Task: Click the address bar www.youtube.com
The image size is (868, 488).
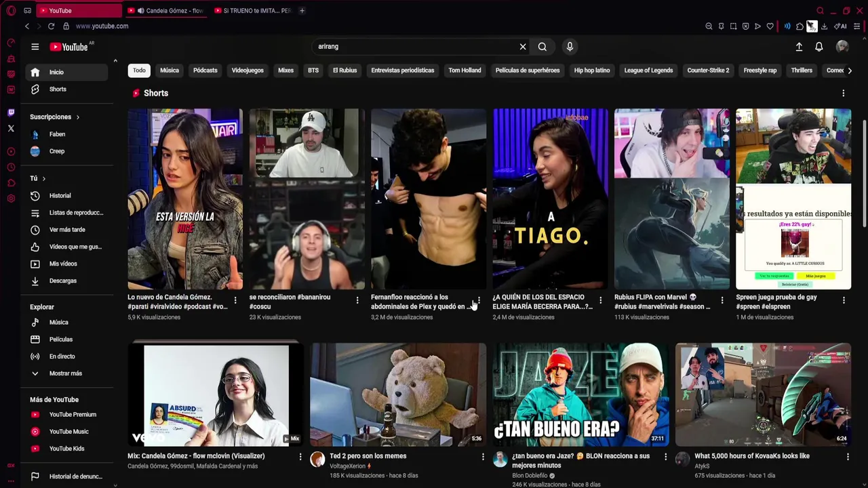Action: (102, 26)
